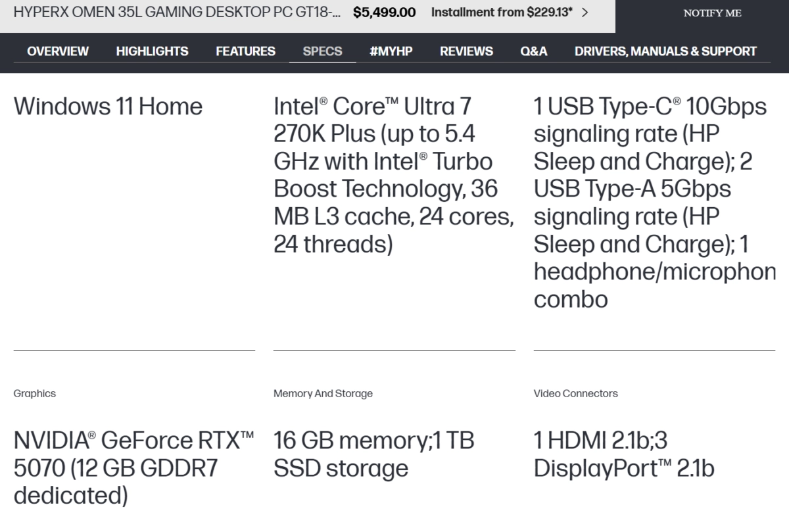Select the FEATURES tab

tap(245, 51)
